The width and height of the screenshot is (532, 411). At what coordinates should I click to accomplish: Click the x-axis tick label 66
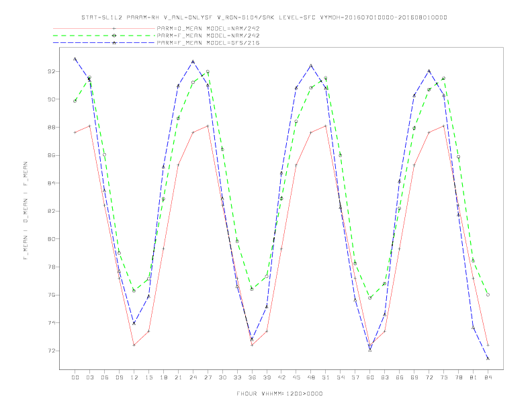pos(400,377)
